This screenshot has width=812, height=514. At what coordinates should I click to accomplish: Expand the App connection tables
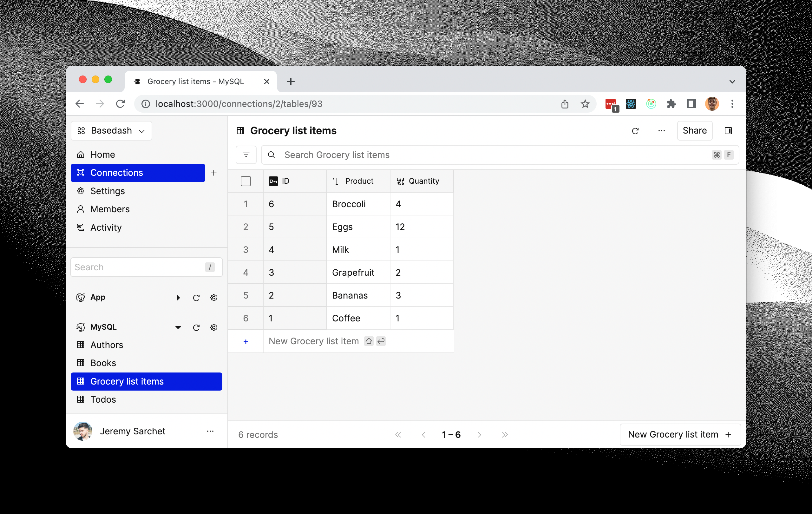click(178, 298)
